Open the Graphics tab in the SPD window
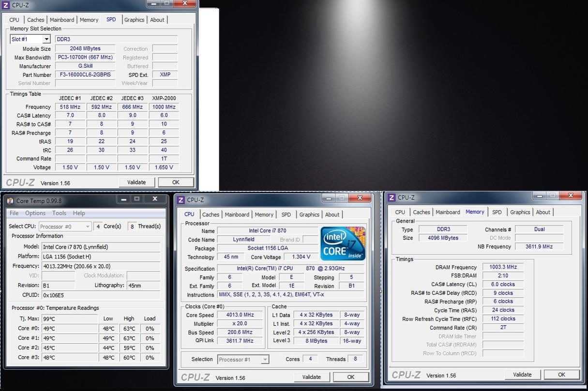This screenshot has height=391, width=588. click(135, 20)
